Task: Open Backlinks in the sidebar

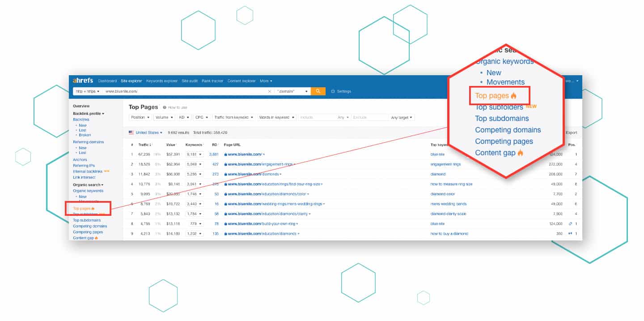Action: click(81, 120)
